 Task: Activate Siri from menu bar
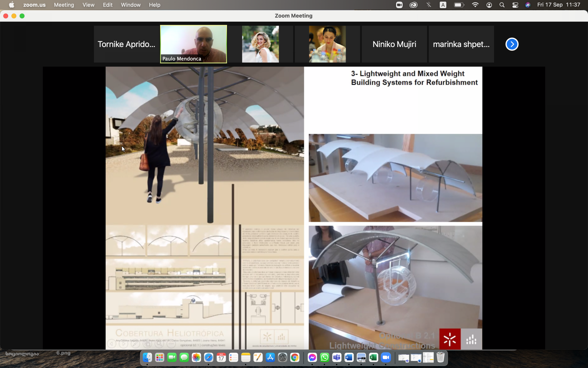point(528,5)
